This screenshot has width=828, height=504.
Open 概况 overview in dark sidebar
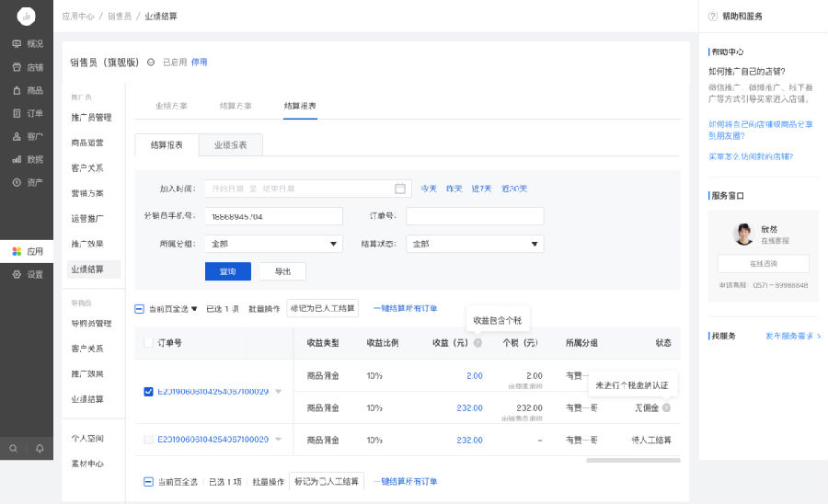(x=27, y=44)
